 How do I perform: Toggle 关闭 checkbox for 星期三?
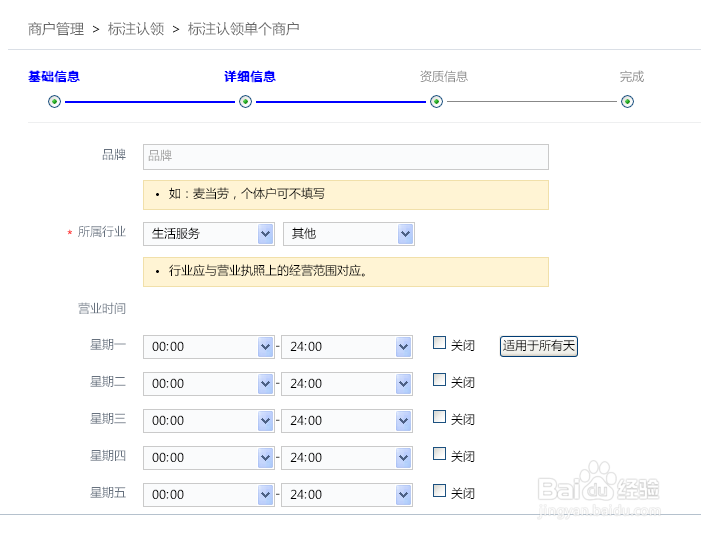click(x=439, y=417)
